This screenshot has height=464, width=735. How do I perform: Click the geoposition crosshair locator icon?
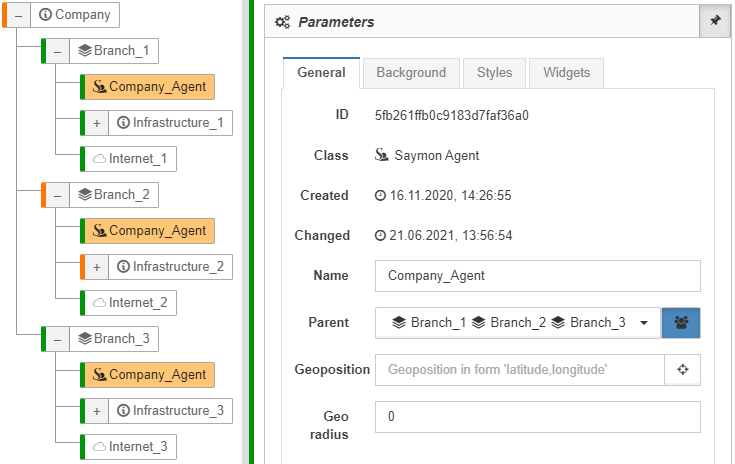[682, 370]
